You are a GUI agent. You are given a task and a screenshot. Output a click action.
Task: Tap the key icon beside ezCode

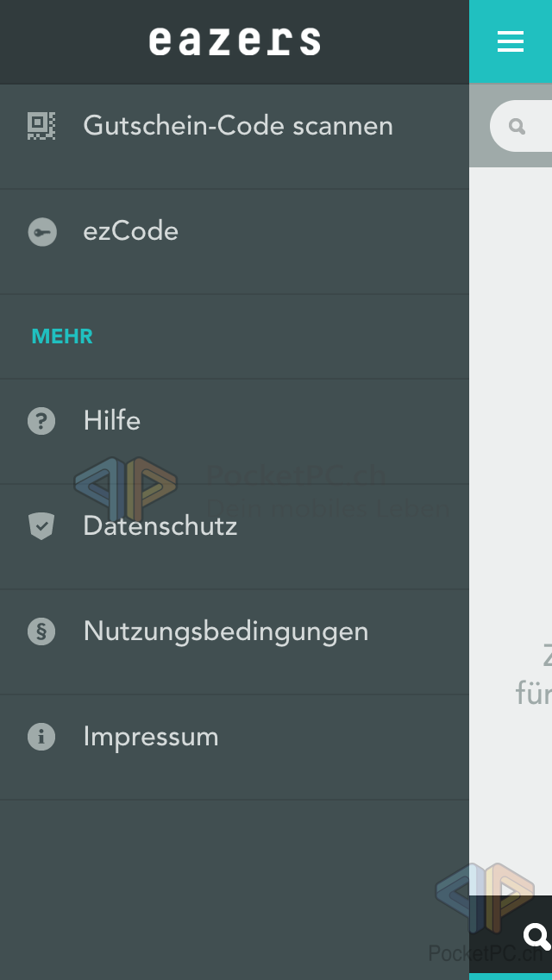(x=41, y=232)
